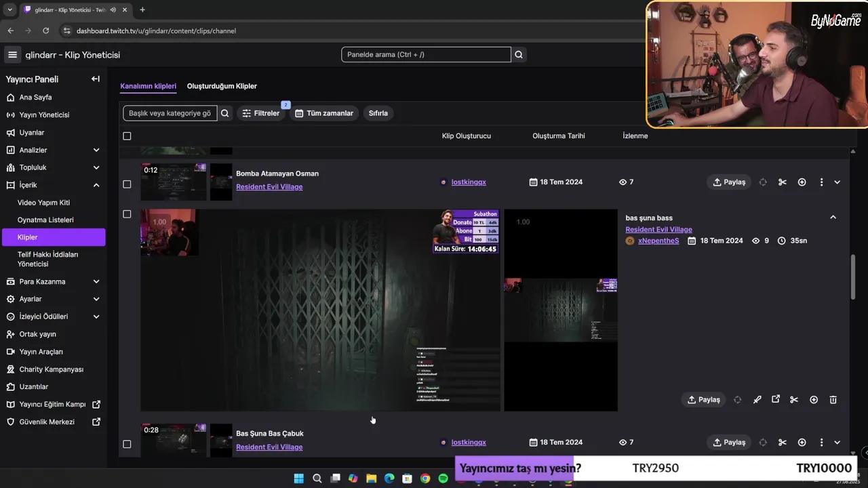Click the clips list vertical scrollbar

point(853,277)
